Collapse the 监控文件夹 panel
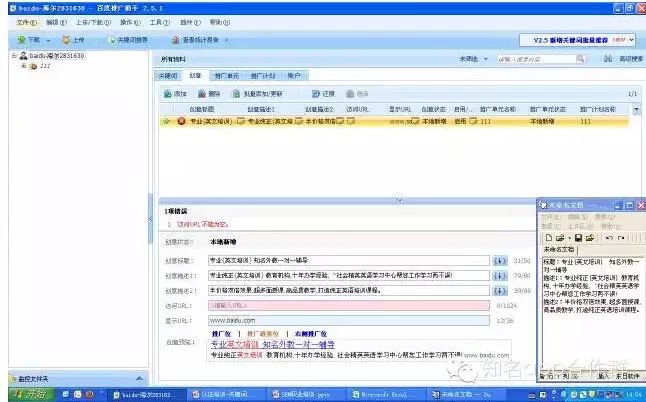 [x=139, y=378]
